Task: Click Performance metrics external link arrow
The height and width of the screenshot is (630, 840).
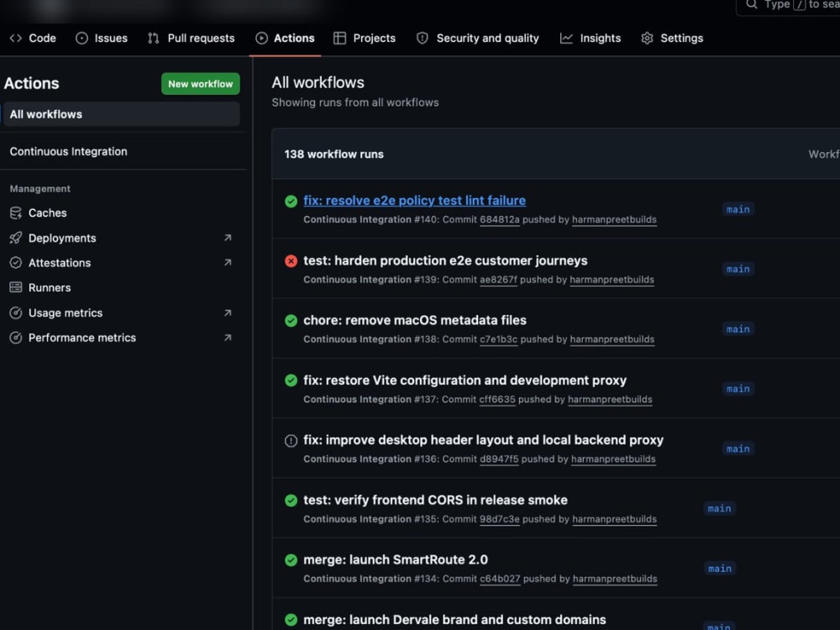Action: (228, 338)
